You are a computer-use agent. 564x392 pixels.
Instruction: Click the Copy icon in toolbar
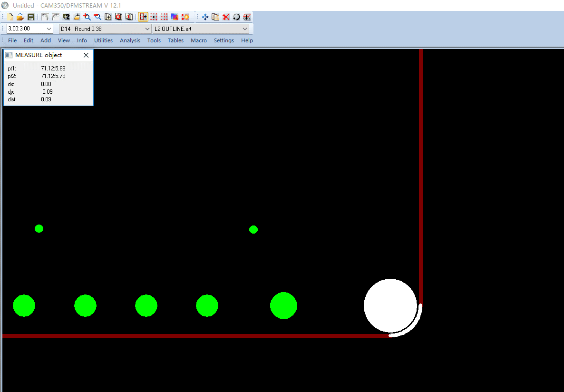(215, 17)
